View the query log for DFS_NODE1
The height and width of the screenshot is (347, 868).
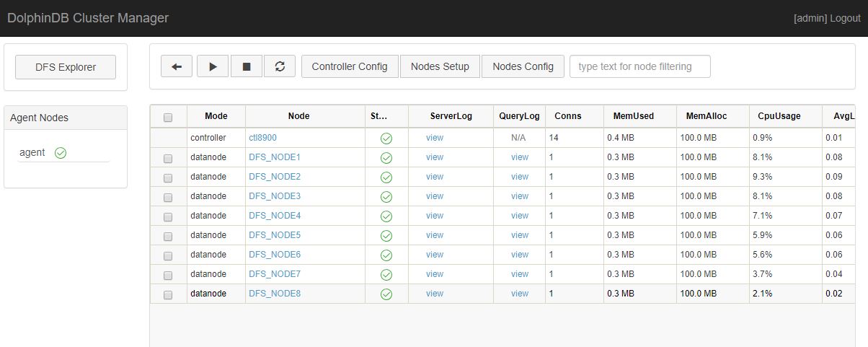pyautogui.click(x=520, y=157)
